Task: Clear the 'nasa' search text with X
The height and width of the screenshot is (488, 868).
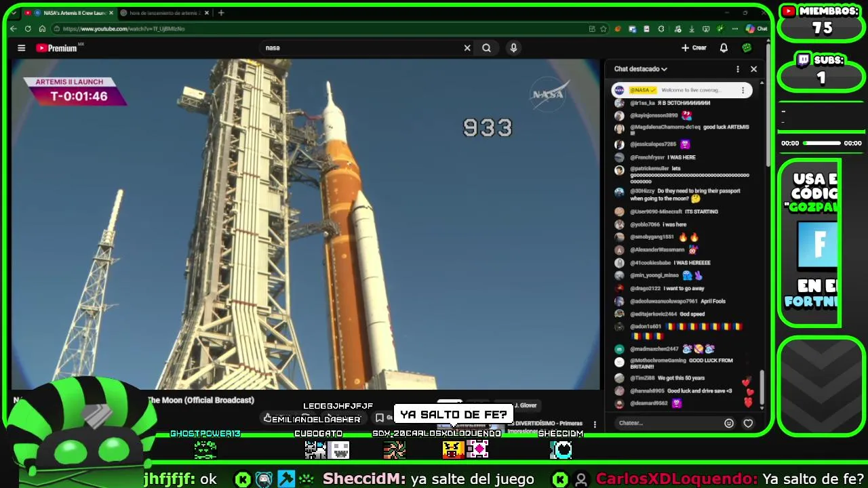Action: click(x=467, y=47)
